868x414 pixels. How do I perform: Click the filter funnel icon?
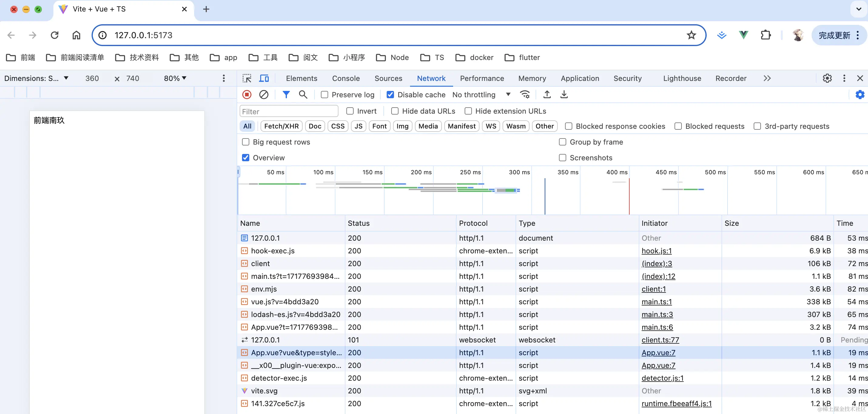(286, 95)
